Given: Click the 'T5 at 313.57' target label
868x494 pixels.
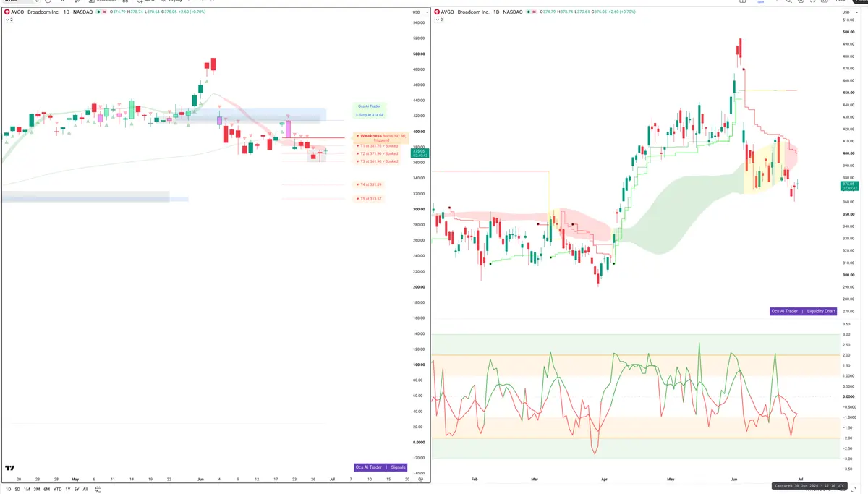Looking at the screenshot, I should [369, 199].
